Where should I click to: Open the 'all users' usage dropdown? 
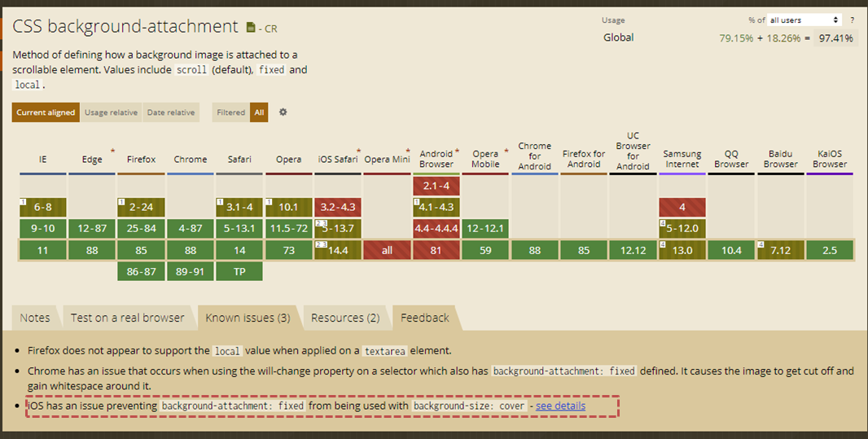tap(804, 20)
